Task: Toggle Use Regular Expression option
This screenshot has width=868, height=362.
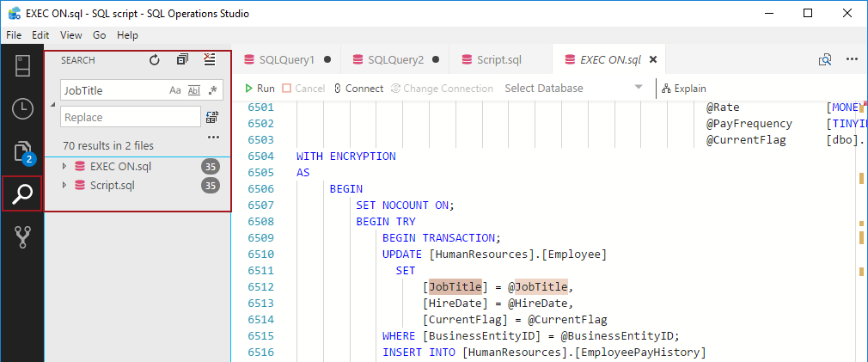Action: 212,90
